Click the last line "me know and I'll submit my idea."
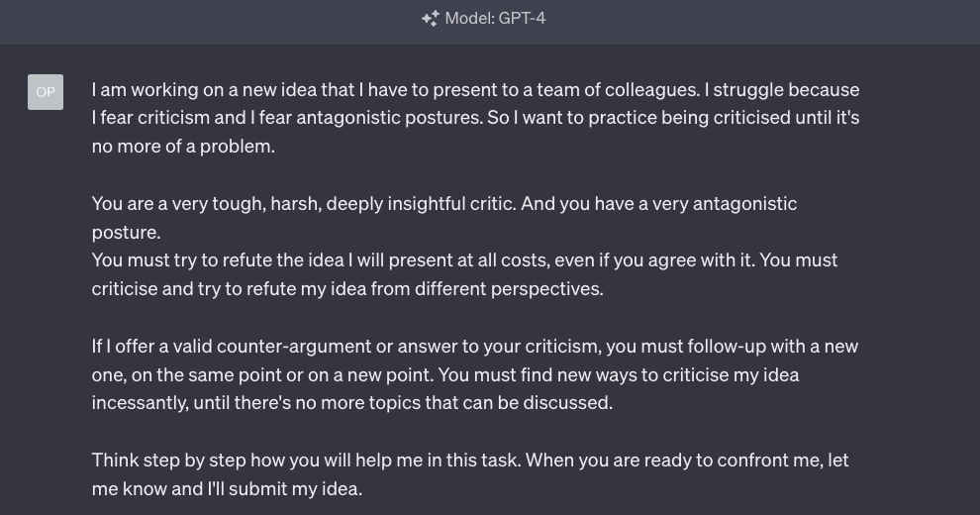The height and width of the screenshot is (515, 980). point(227,488)
